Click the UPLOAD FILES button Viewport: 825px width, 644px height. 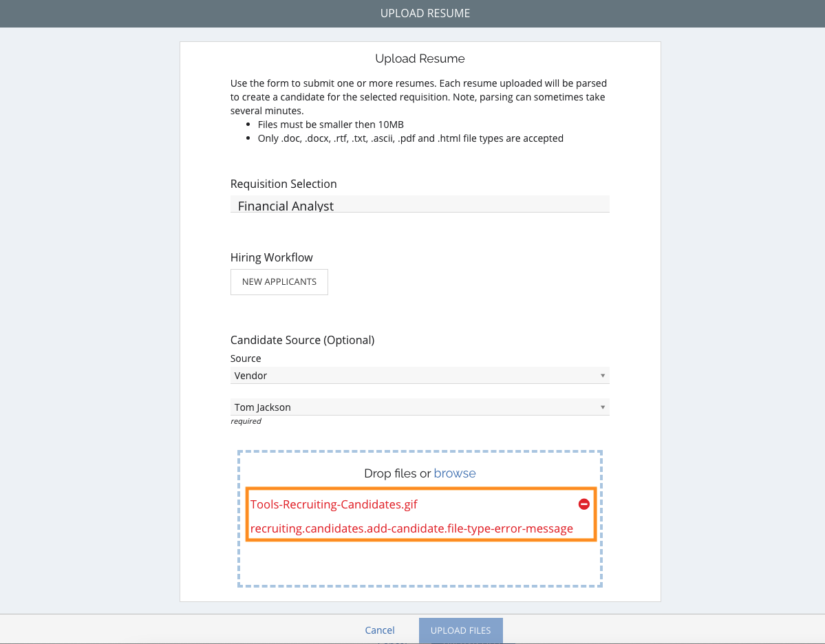(x=460, y=630)
